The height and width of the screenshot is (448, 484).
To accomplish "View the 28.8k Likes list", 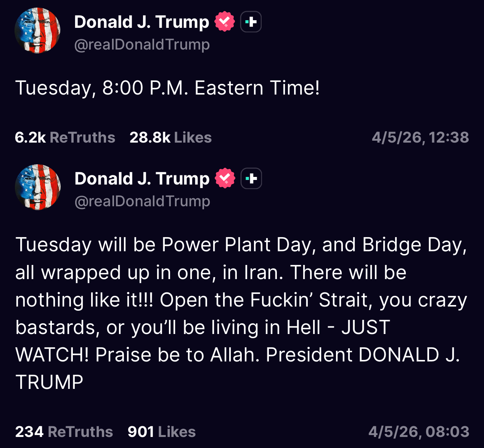I will pos(170,138).
